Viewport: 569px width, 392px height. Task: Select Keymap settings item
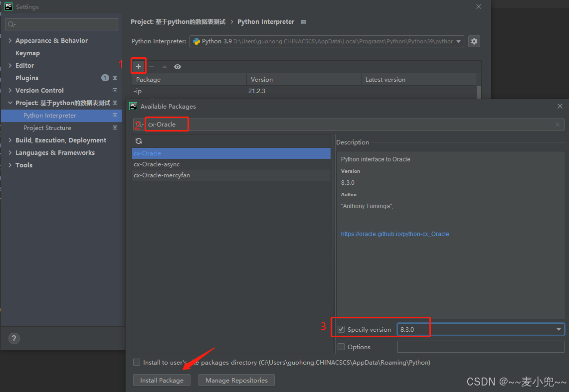tap(27, 53)
